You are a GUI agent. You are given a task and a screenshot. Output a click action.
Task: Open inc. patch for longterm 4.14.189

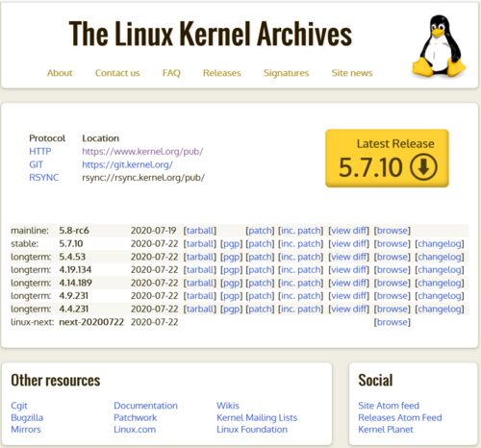click(x=300, y=283)
